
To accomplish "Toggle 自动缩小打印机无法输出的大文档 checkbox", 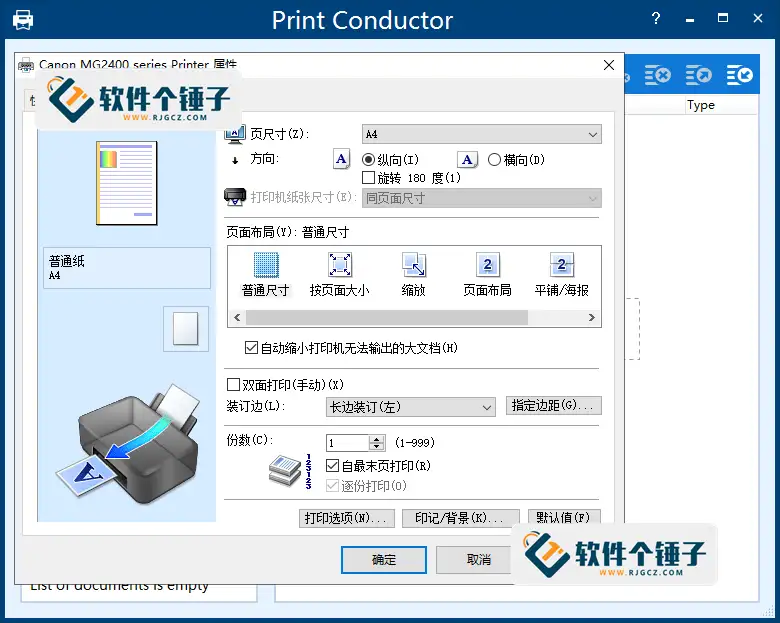I will point(251,347).
